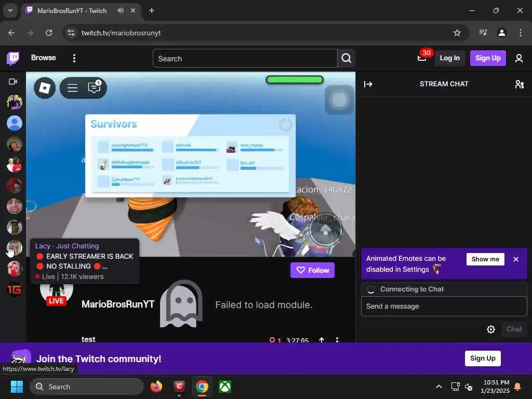Open a new browser tab

152,10
